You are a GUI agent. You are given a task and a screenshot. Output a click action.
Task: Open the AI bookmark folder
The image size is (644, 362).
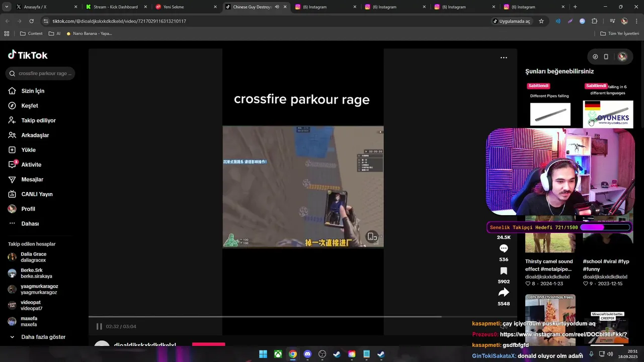tap(54, 34)
